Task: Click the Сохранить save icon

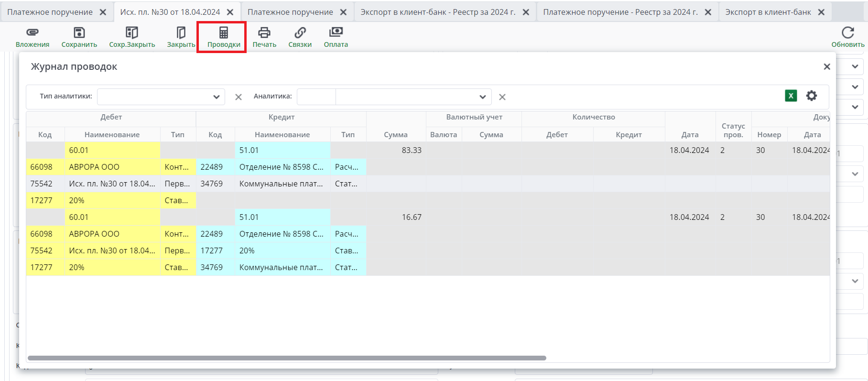Action: [x=79, y=33]
